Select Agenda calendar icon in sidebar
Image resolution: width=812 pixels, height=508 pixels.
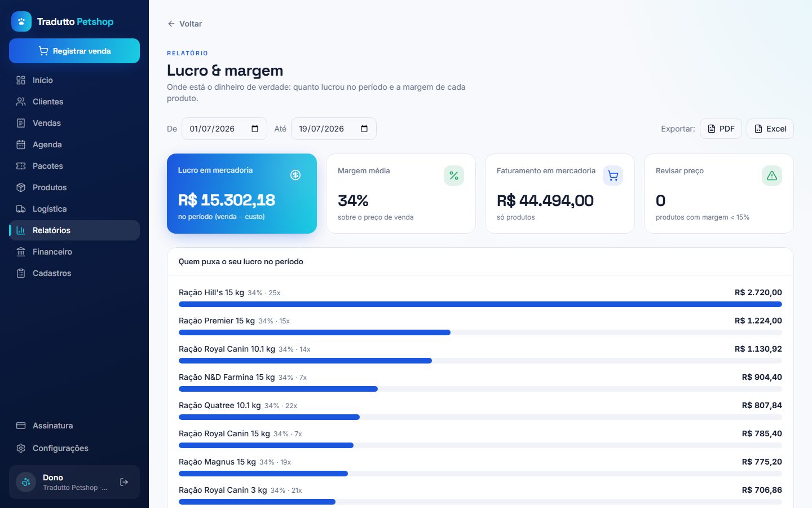coord(21,144)
